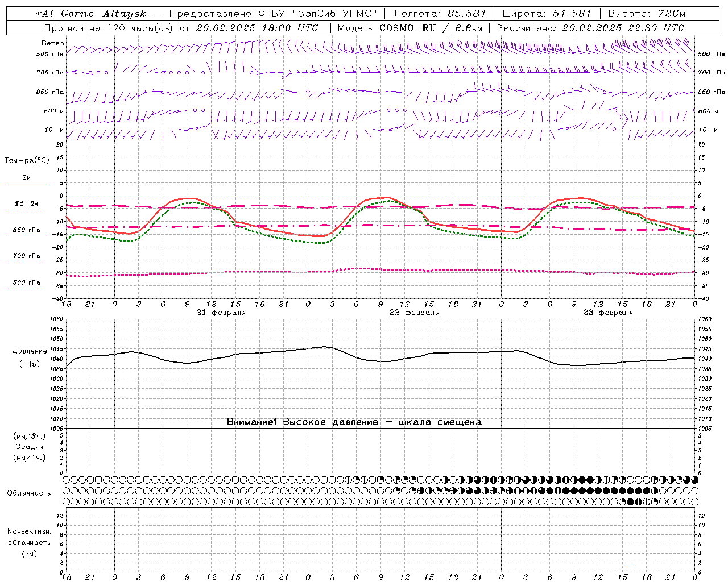Image resolution: width=728 pixels, height=582 pixels.
Task: Click the Тем-ра(°C) panel label
Action: pyautogui.click(x=27, y=161)
